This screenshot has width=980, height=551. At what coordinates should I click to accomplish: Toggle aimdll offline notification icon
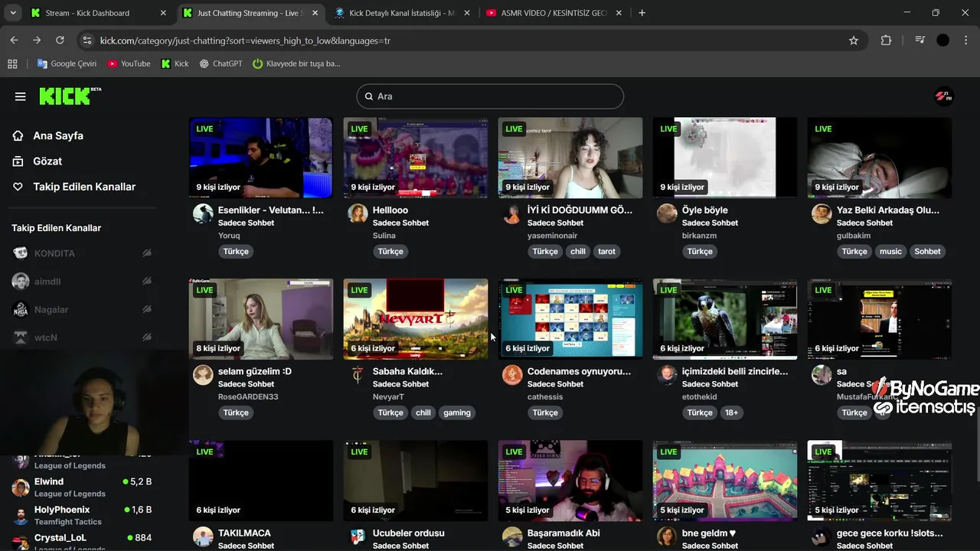[x=147, y=282]
